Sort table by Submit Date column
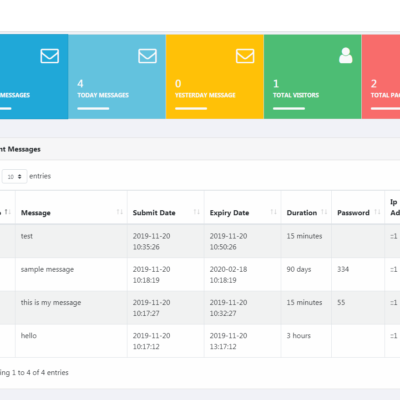The height and width of the screenshot is (400, 400). (197, 212)
